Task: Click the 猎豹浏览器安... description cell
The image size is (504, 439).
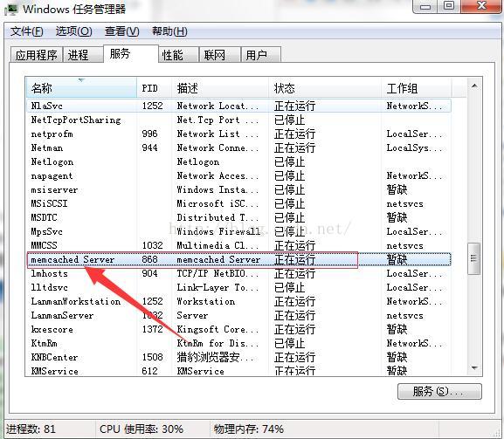Action: (x=216, y=357)
